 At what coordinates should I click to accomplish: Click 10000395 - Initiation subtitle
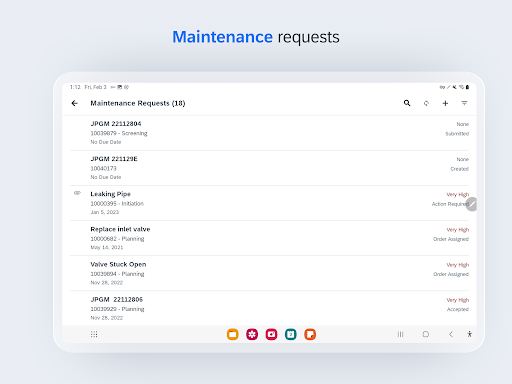point(117,203)
